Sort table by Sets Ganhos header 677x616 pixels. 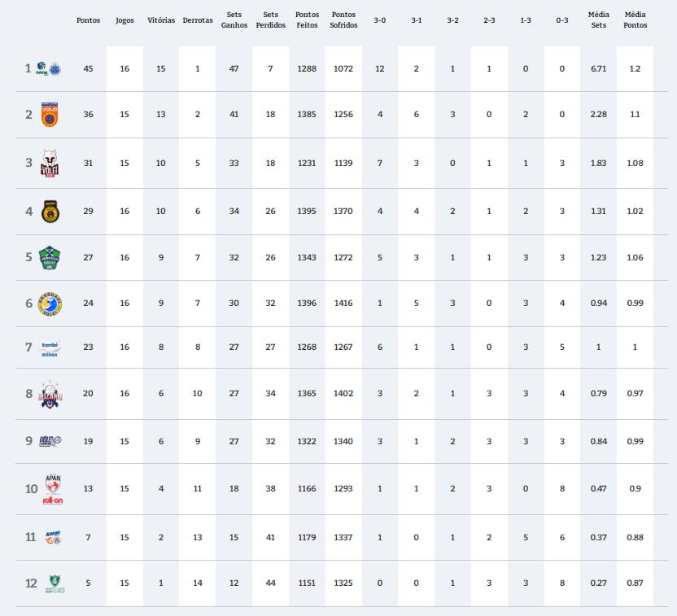[x=234, y=20]
